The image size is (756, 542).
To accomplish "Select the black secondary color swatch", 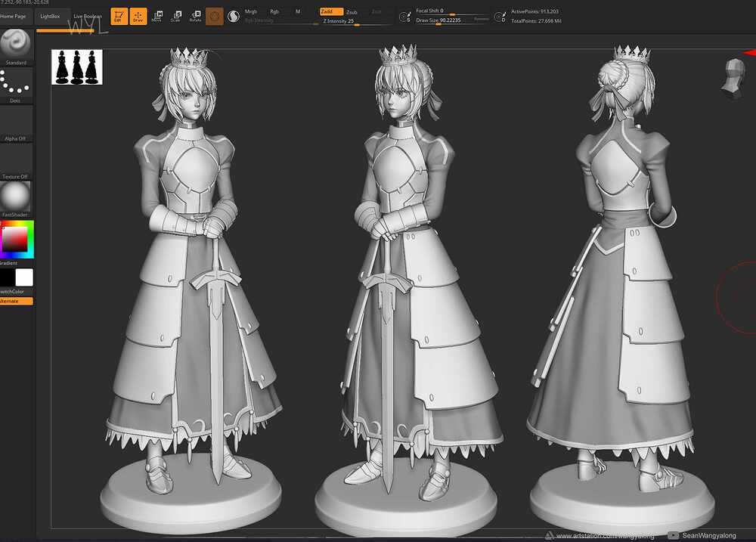I will coord(7,277).
